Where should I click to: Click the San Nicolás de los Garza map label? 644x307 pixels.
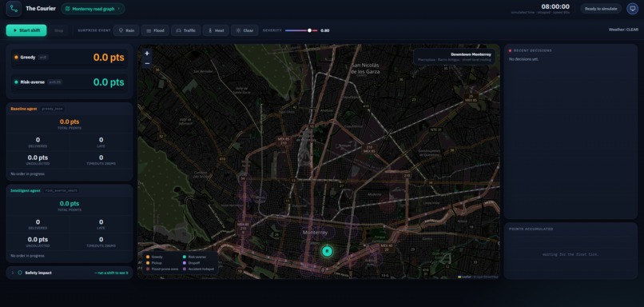tap(365, 68)
